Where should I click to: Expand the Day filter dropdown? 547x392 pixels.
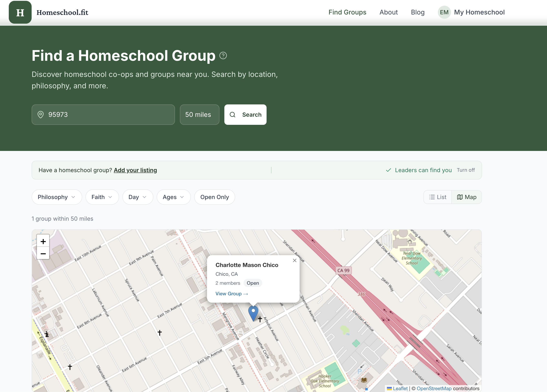pos(138,197)
